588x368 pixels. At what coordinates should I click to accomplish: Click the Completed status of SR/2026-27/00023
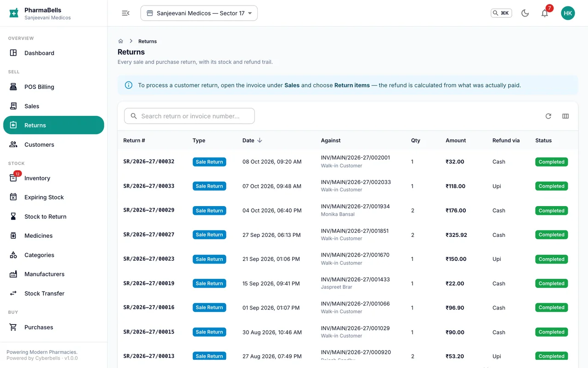[551, 259]
